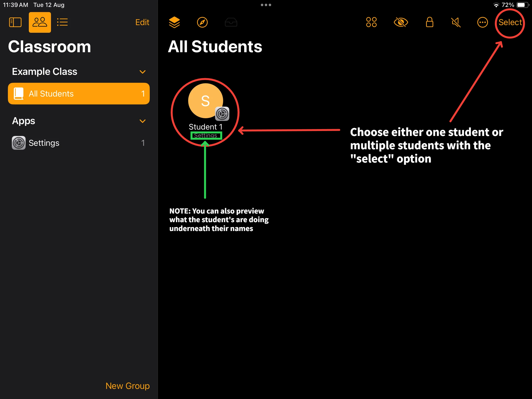Click the 'Tue 12 Aug' date text
Viewport: 532px width, 399px height.
[x=49, y=5]
